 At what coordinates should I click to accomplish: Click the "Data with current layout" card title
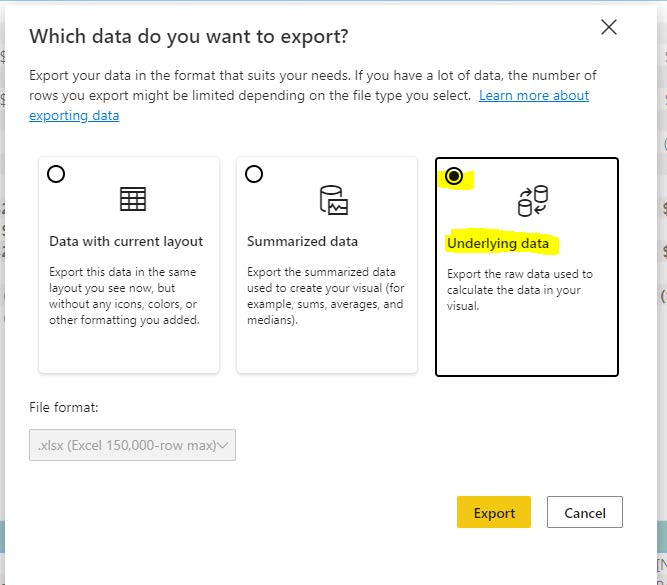(126, 241)
